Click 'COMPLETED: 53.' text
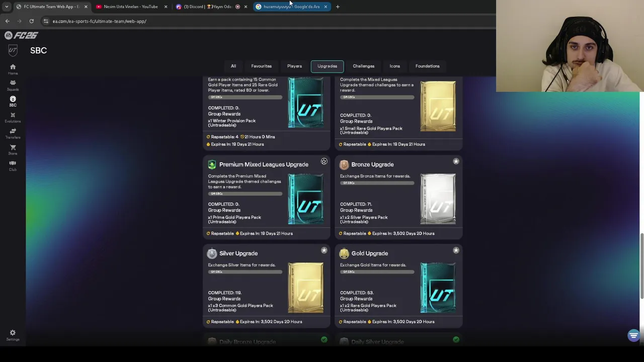The width and height of the screenshot is (644, 362). [356, 293]
